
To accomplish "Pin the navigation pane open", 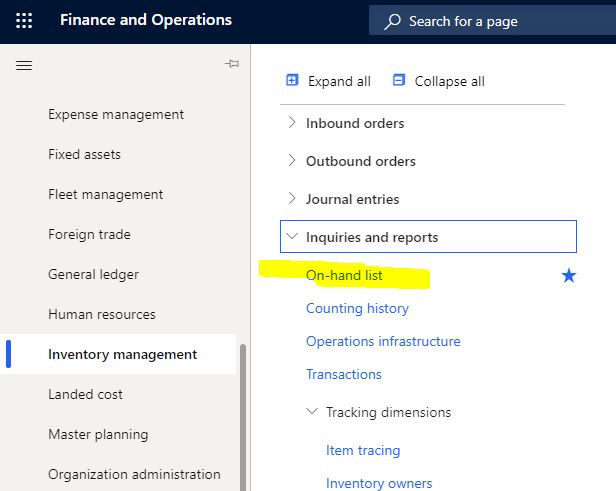I will [232, 64].
